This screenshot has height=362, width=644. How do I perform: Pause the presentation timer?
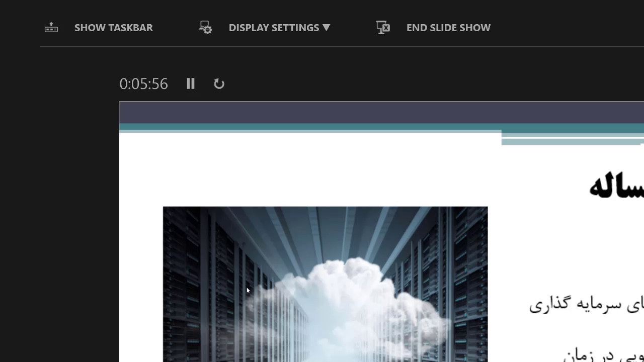point(191,83)
